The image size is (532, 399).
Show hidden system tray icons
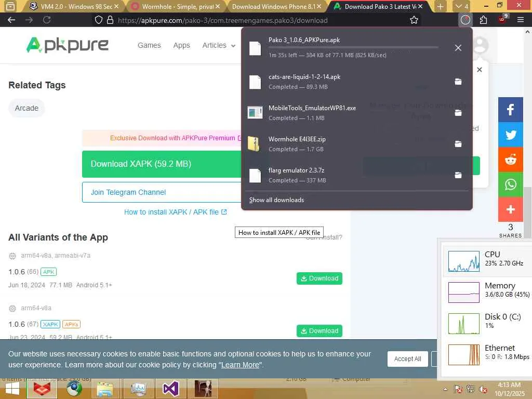point(445,389)
